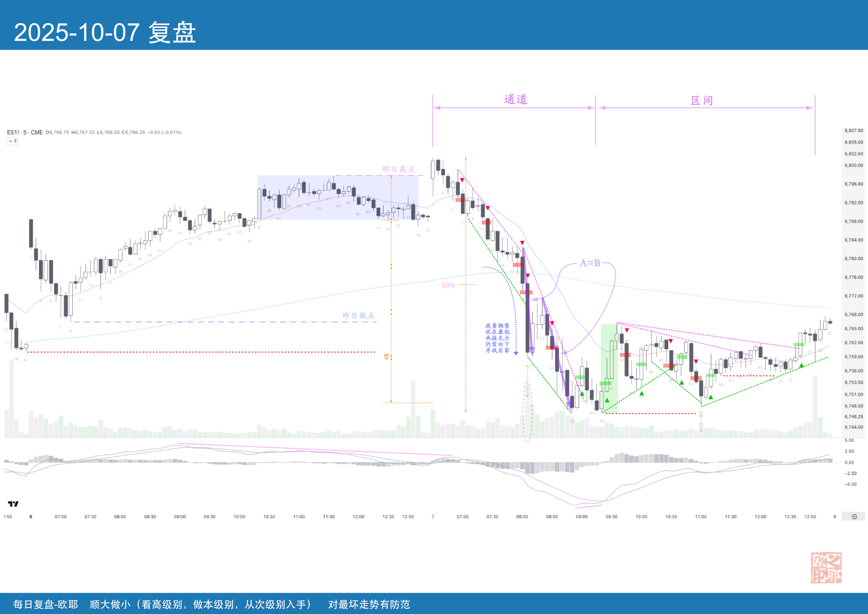Open chart settings hexagon gear icon
The height and width of the screenshot is (614, 868).
pos(854,517)
